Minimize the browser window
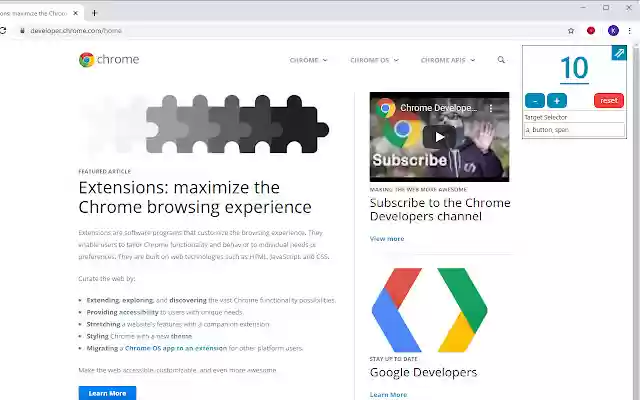This screenshot has height=400, width=640. tap(583, 8)
